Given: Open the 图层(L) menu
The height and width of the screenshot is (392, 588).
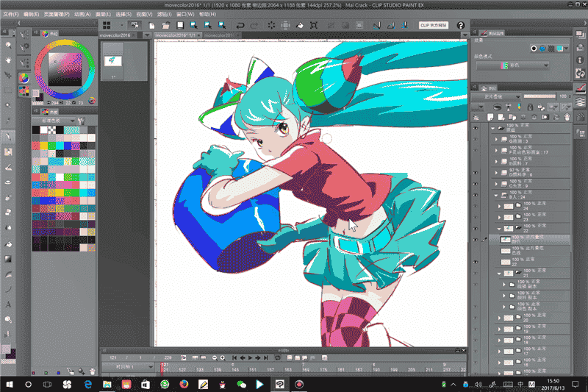Looking at the screenshot, I should point(103,14).
